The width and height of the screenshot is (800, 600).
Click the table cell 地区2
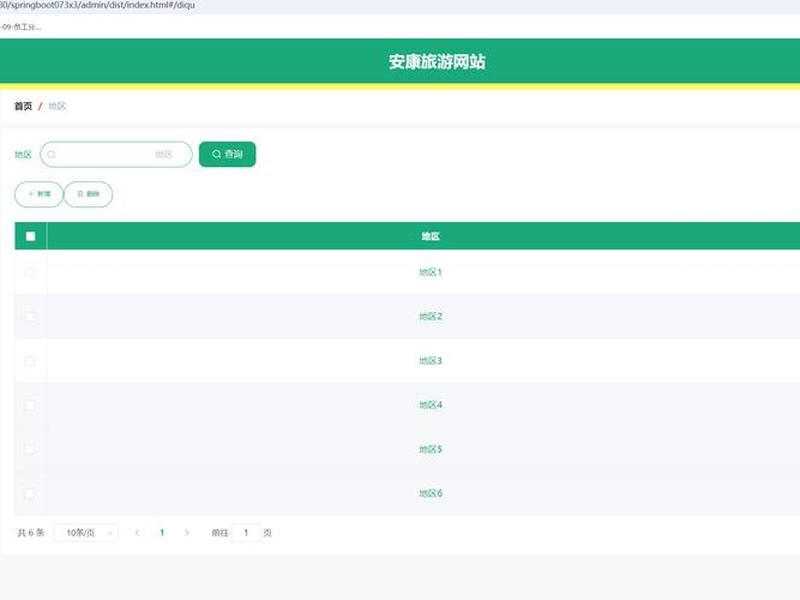coord(431,316)
